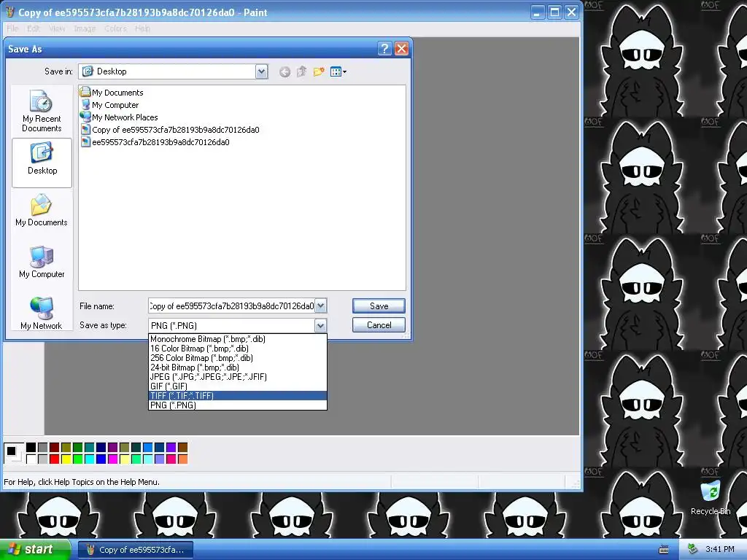Image resolution: width=747 pixels, height=560 pixels.
Task: Click the Save button
Action: (379, 306)
